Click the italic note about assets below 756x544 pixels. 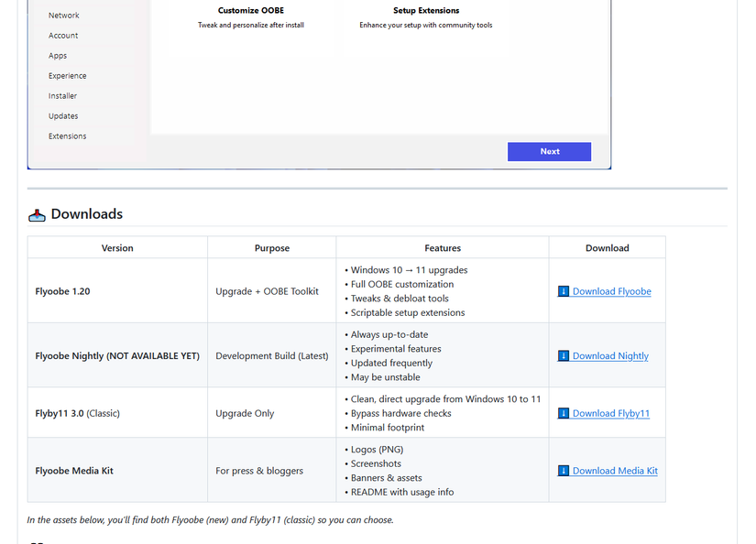(210, 520)
